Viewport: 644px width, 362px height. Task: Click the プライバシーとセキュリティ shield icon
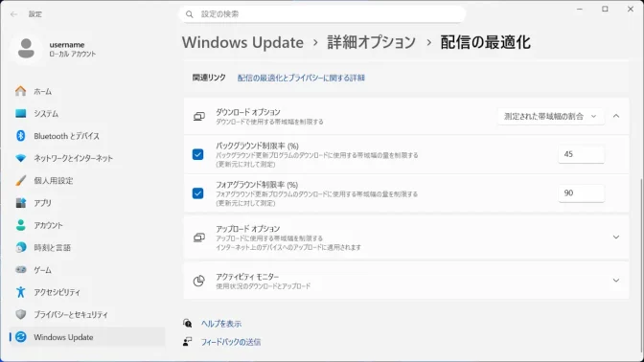coord(20,314)
